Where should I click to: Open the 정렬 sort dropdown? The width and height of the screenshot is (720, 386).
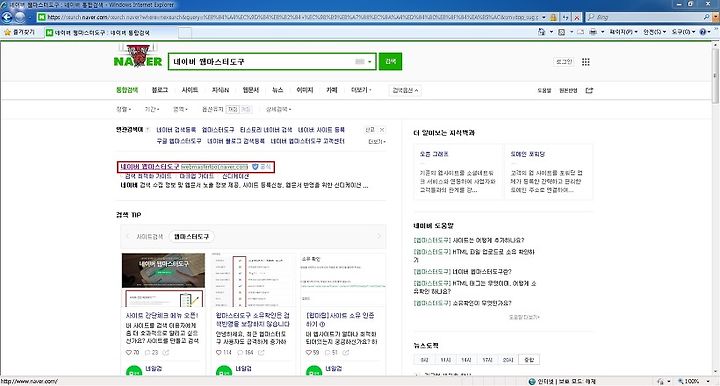(x=124, y=109)
